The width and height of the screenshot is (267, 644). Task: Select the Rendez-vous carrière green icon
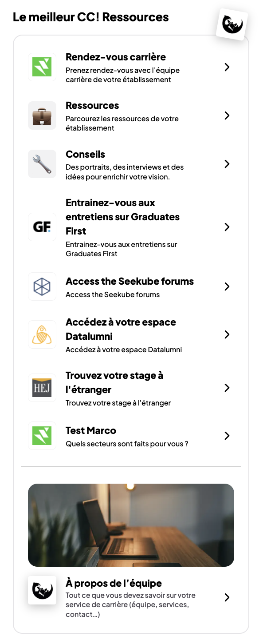point(42,67)
